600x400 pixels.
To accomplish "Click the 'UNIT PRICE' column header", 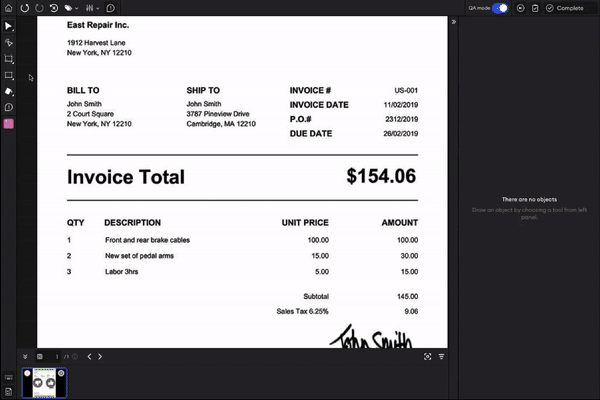I will pos(305,223).
